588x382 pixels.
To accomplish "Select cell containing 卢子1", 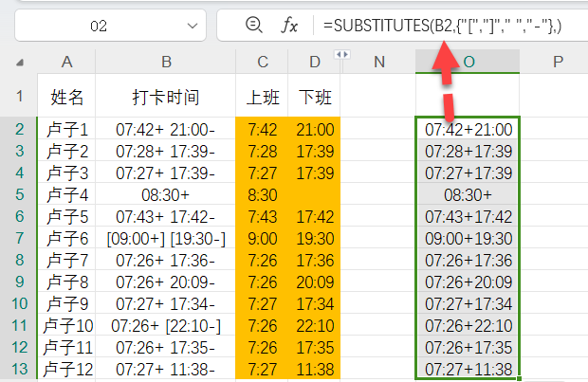I will click(66, 129).
